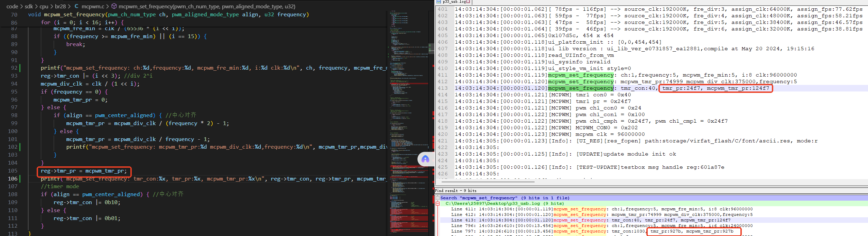This screenshot has width=868, height=236.
Task: Click the sticky 'for (i = 0; i < 16; i++)' line
Action: (x=82, y=23)
